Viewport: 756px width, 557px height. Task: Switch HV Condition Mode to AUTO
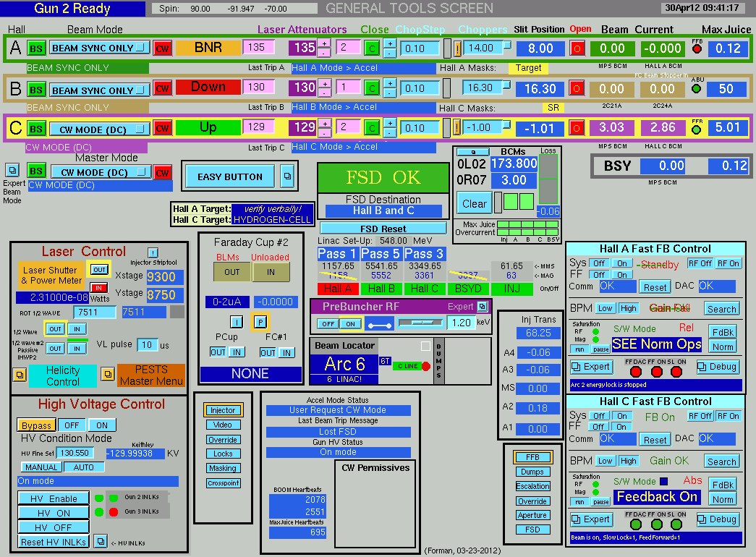[x=83, y=467]
